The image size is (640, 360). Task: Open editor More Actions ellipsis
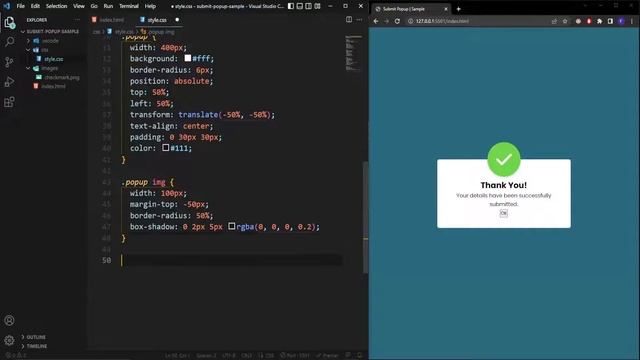(x=359, y=20)
